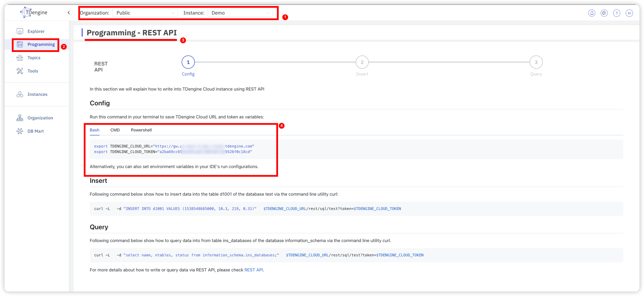Open the Organization dropdown showing Public
This screenshot has height=296, width=644.
click(145, 13)
